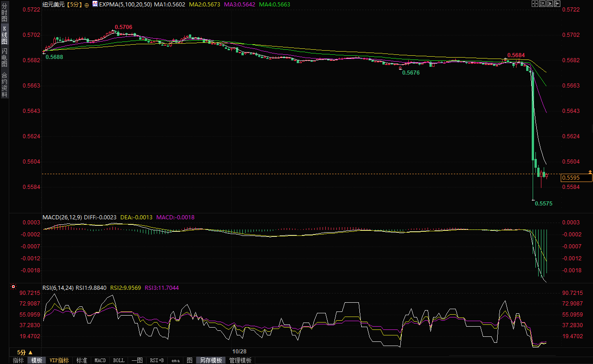The height and width of the screenshot is (364, 593).
Task: Apply the BOLL template
Action: click(x=118, y=360)
